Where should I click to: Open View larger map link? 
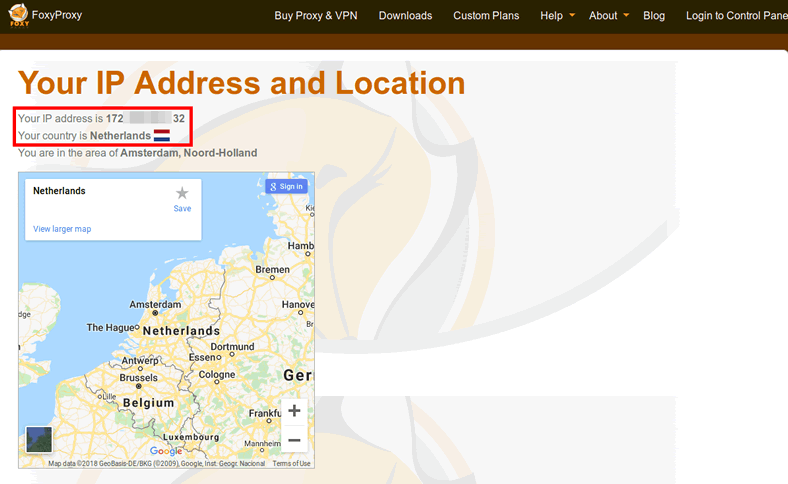[x=62, y=229]
